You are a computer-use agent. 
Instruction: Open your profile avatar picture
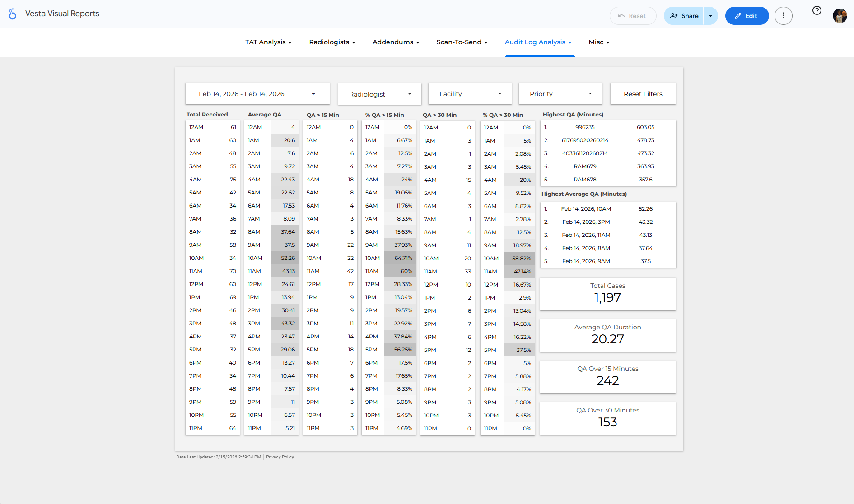pos(840,15)
